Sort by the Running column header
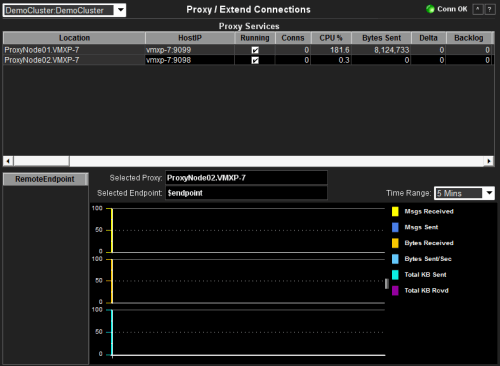This screenshot has width=500, height=366. [255, 38]
